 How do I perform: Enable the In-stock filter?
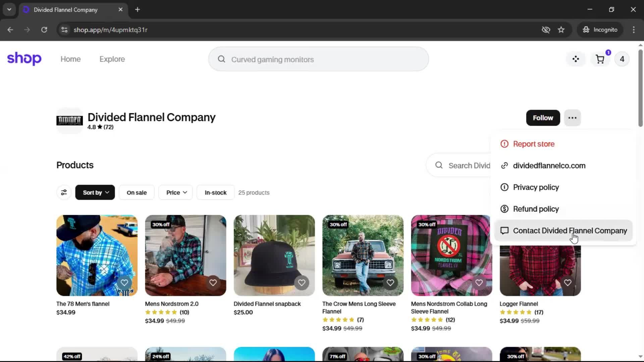pos(215,192)
